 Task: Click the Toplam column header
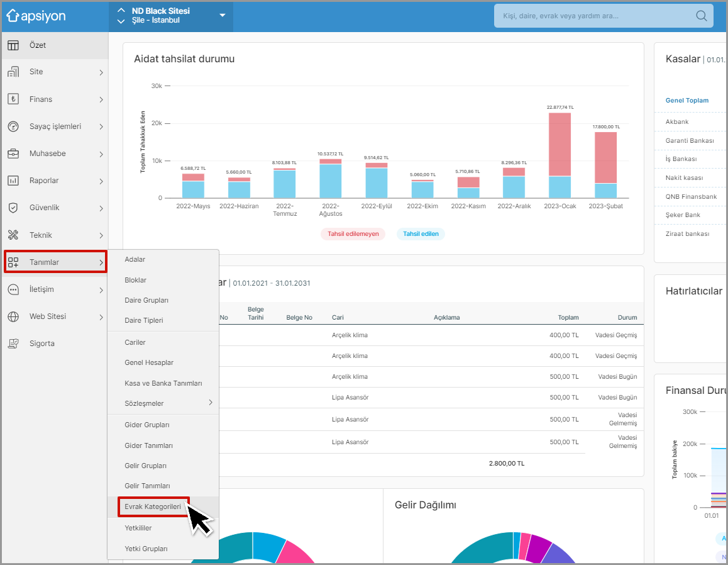point(568,317)
